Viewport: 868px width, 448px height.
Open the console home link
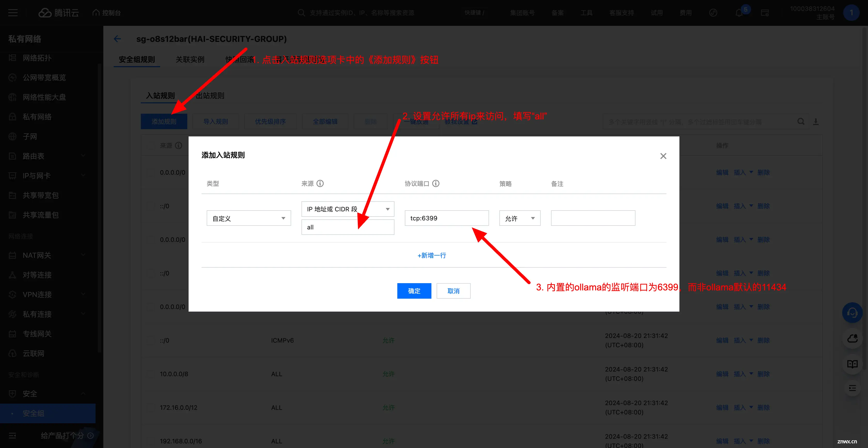tap(106, 13)
